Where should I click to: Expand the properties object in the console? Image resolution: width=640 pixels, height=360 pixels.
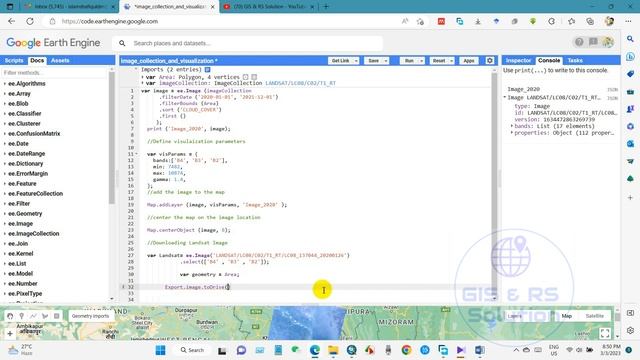point(512,133)
